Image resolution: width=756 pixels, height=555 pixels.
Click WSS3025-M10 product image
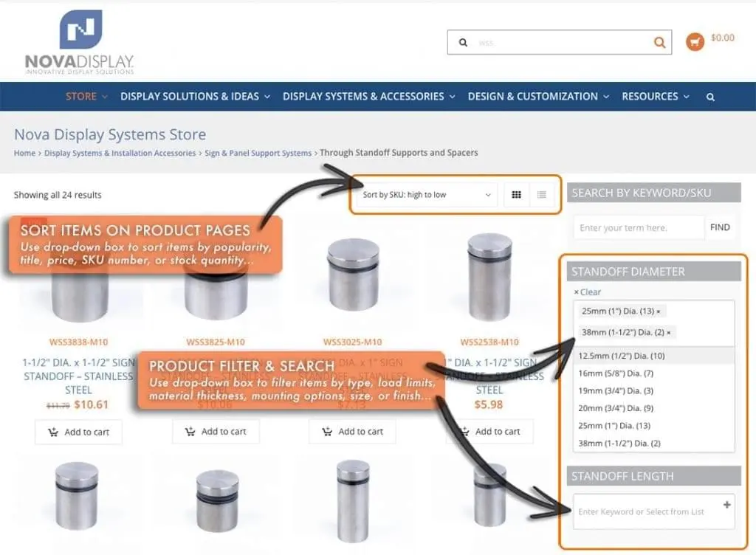tap(353, 275)
